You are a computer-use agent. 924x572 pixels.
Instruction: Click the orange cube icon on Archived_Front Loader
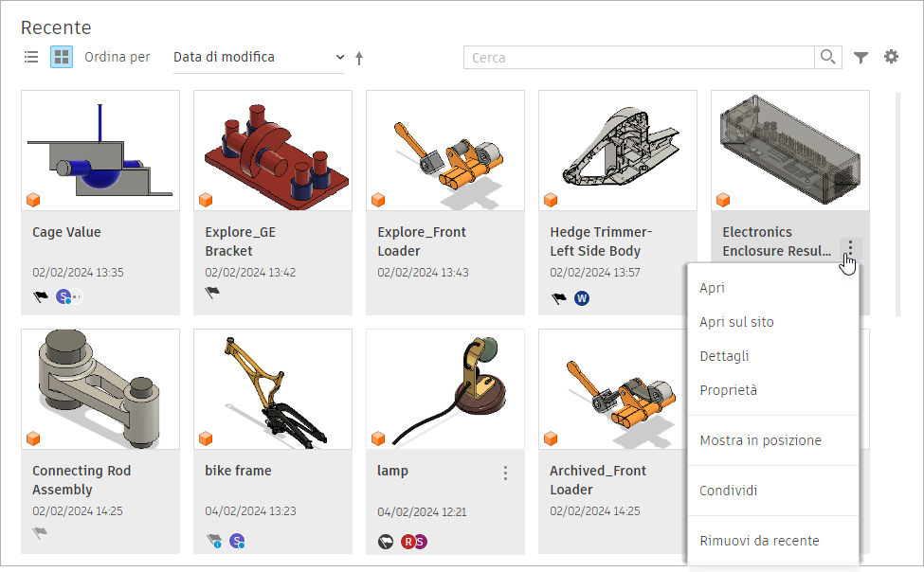[551, 438]
